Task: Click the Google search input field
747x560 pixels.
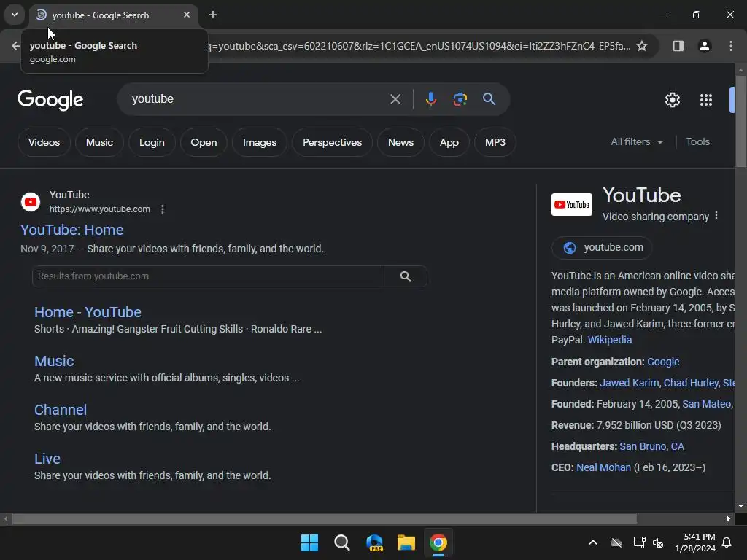Action: click(x=258, y=99)
